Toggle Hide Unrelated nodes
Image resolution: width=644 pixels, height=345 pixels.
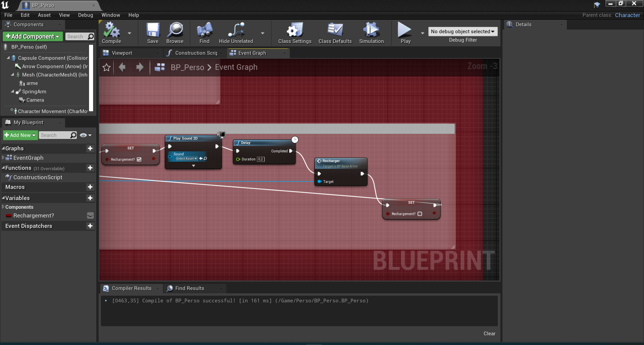coord(236,33)
